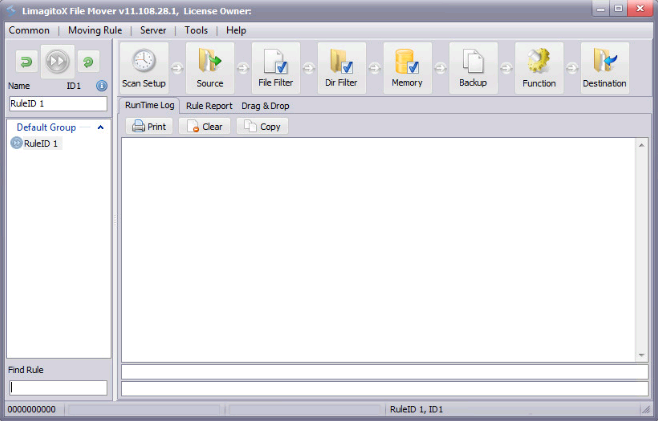Click the green circular-arrow button right of the fast-forward button
Viewport: 658px width, 421px height.
(x=88, y=62)
